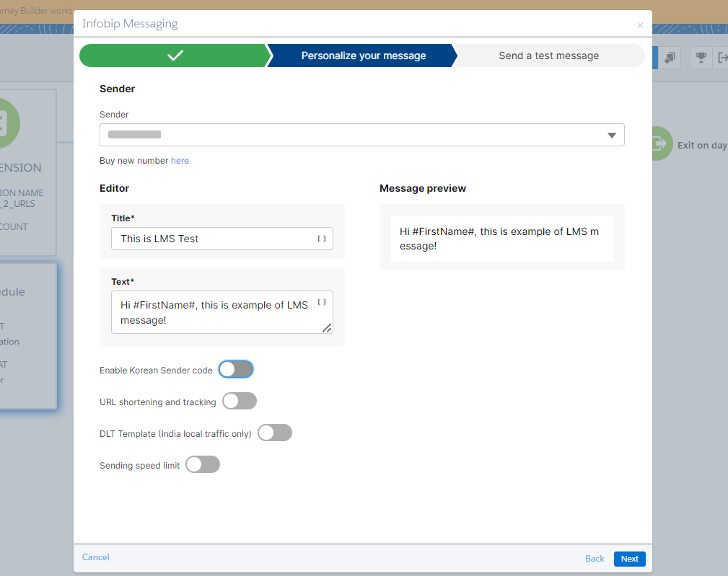728x576 pixels.
Task: Enable URL shortening and tracking
Action: tap(240, 401)
